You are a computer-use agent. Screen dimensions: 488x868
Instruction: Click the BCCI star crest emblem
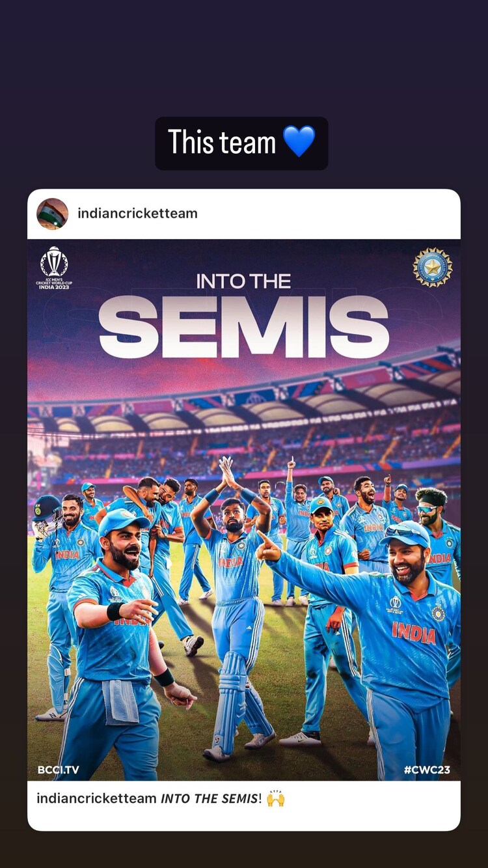[x=433, y=267]
